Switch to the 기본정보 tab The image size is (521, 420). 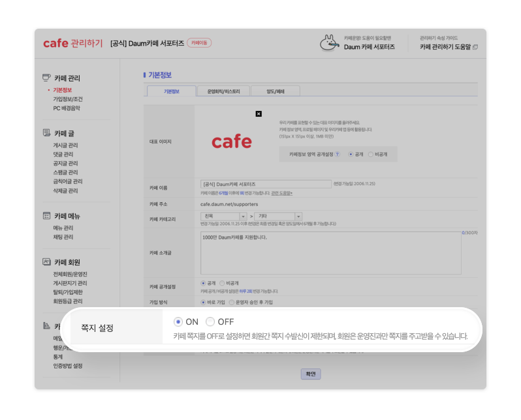172,91
